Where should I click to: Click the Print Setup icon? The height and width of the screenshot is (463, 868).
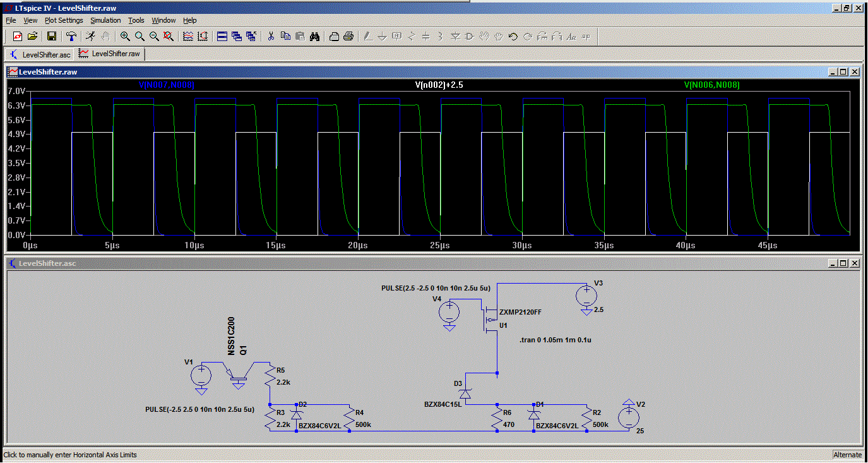[x=334, y=37]
